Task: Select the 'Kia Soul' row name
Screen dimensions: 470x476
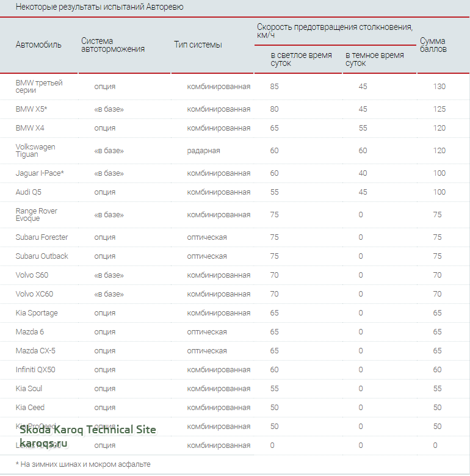Action: (29, 389)
